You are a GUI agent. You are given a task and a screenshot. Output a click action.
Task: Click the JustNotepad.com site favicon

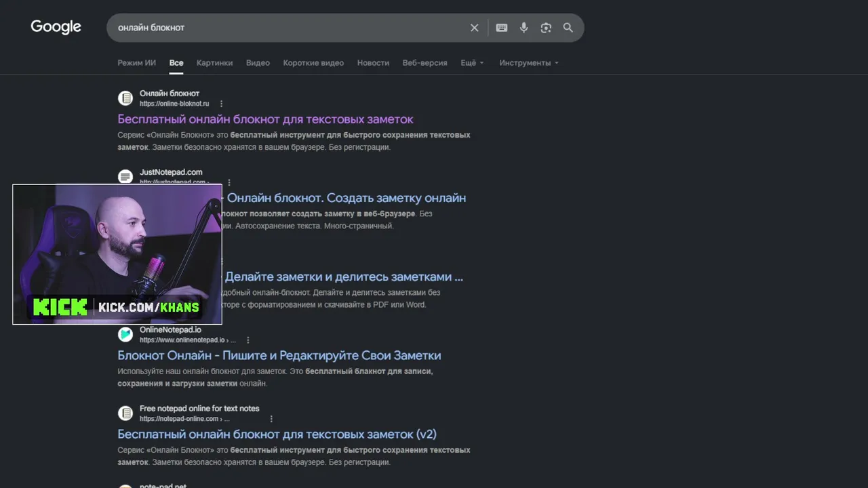[x=125, y=177]
